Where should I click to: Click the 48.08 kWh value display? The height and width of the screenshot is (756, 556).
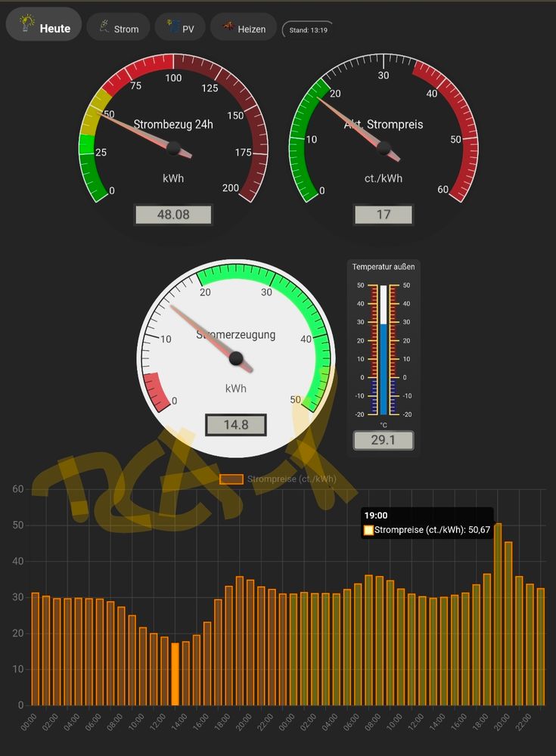tap(173, 215)
